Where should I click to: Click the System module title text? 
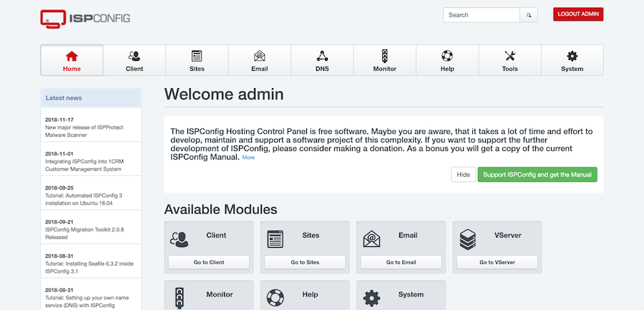tap(411, 294)
